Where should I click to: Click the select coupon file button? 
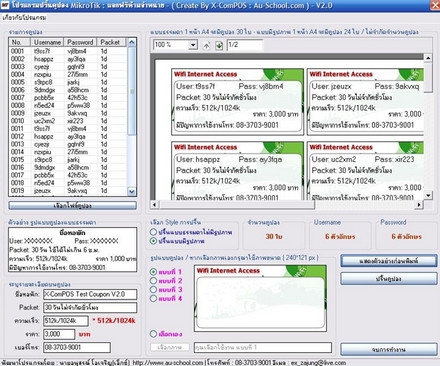pos(72,206)
